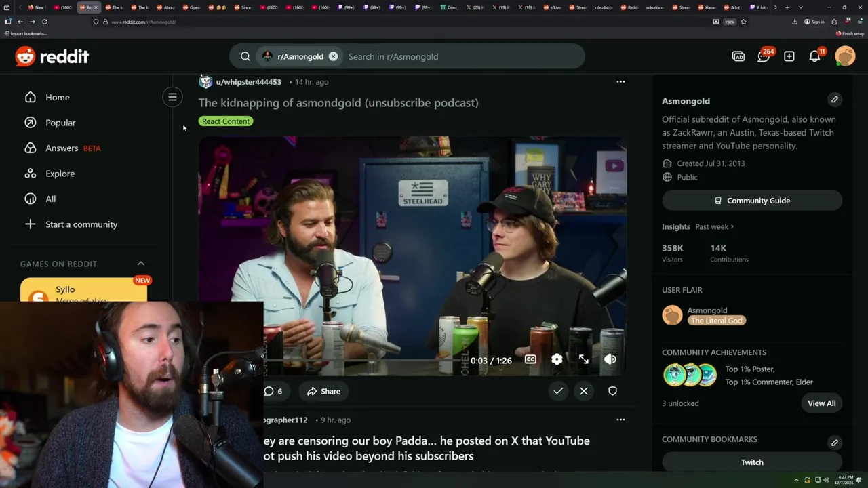This screenshot has width=868, height=488.
Task: Create a new post with plus icon
Action: click(x=789, y=56)
